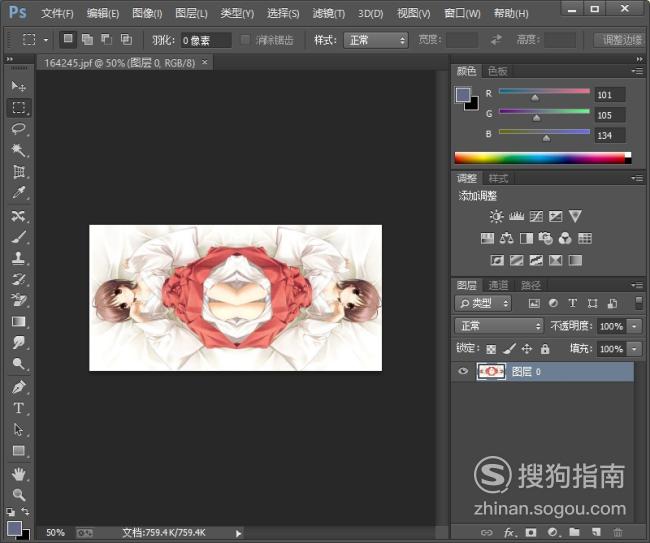
Task: Add Brightness/Contrast adjustment
Action: click(x=496, y=216)
